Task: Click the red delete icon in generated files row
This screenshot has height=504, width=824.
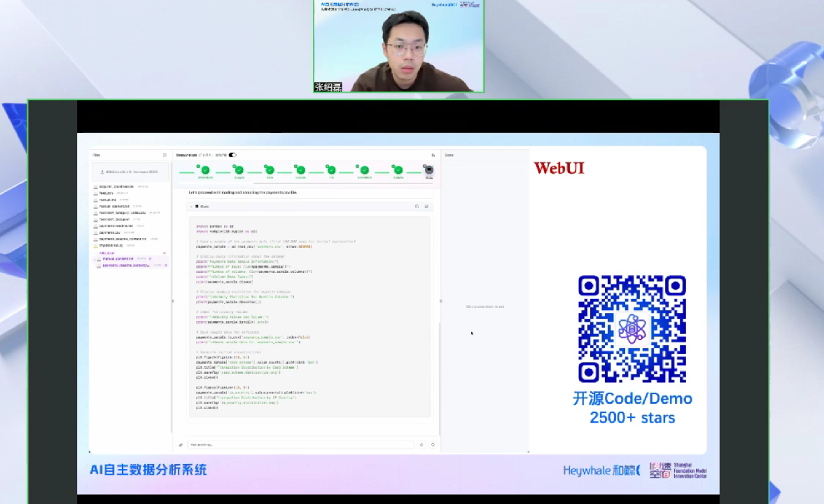Action: 165,253
